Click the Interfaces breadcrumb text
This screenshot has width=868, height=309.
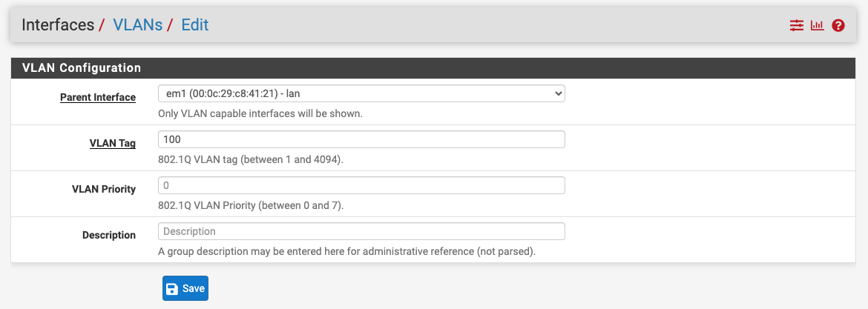pos(58,25)
